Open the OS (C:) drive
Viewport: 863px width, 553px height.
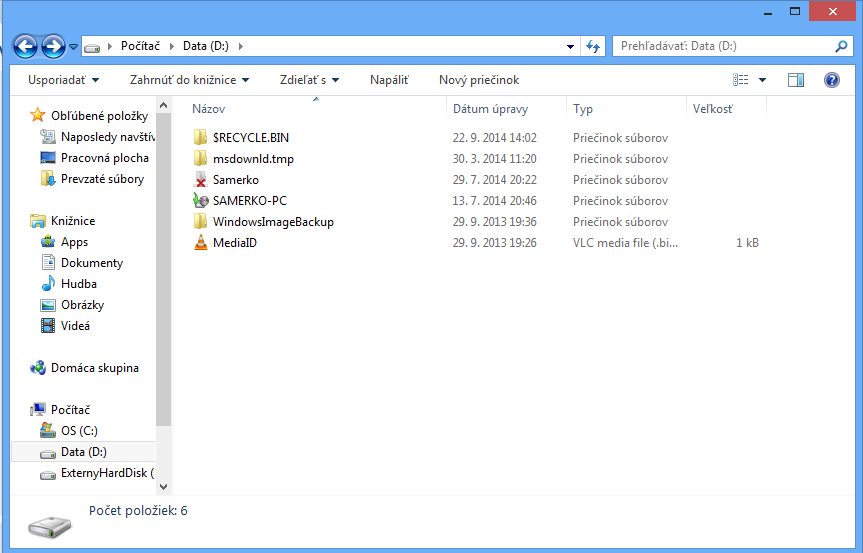click(79, 431)
